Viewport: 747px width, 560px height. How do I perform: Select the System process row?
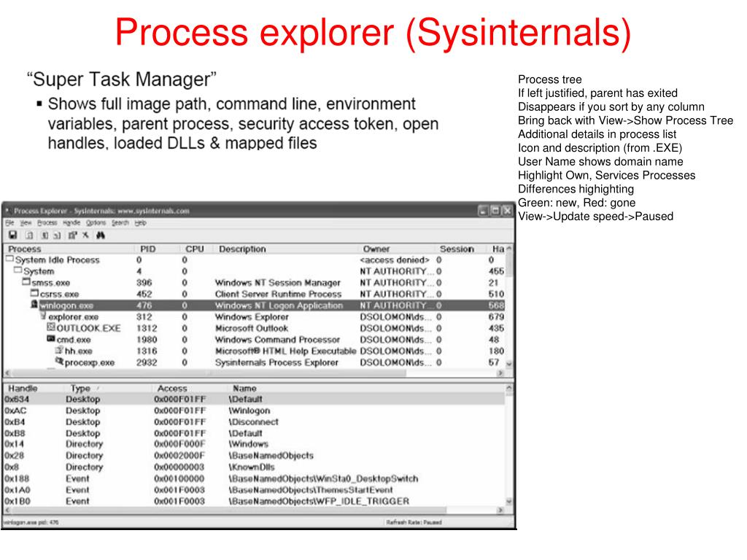[255, 271]
